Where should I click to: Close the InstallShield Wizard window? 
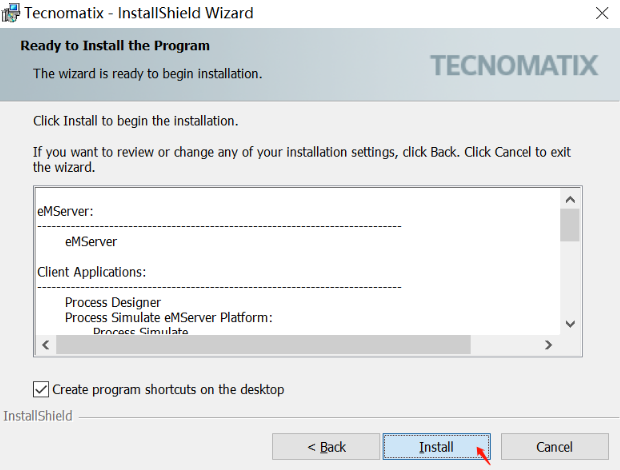[602, 13]
